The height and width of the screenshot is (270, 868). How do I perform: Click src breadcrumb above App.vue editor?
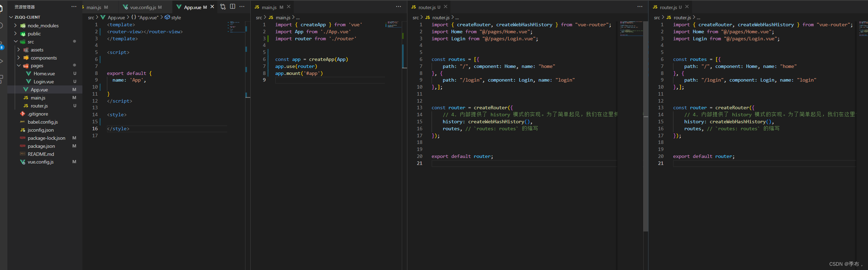click(x=91, y=18)
